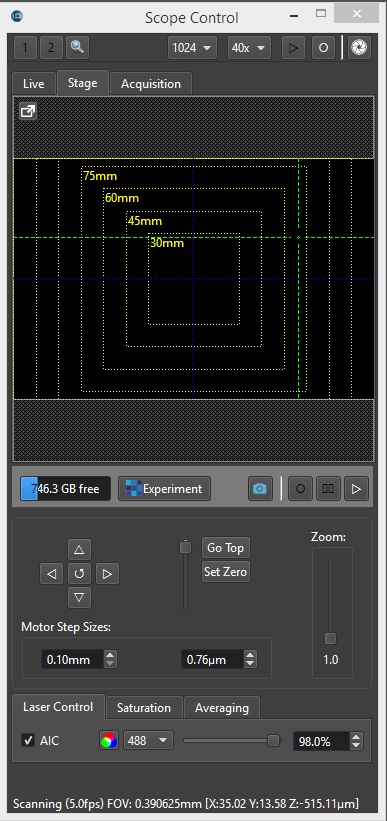Toggle preset button 2 in toolbar
387x821 pixels.
(51, 48)
